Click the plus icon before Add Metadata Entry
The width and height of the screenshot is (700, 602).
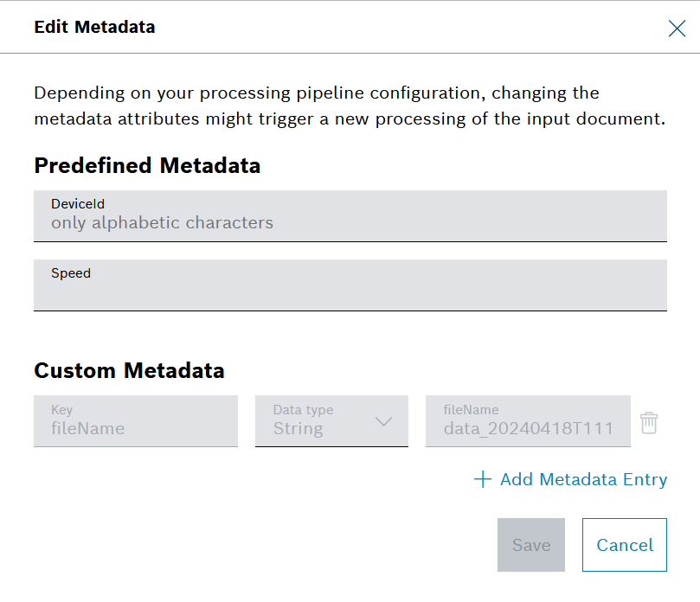pos(483,479)
